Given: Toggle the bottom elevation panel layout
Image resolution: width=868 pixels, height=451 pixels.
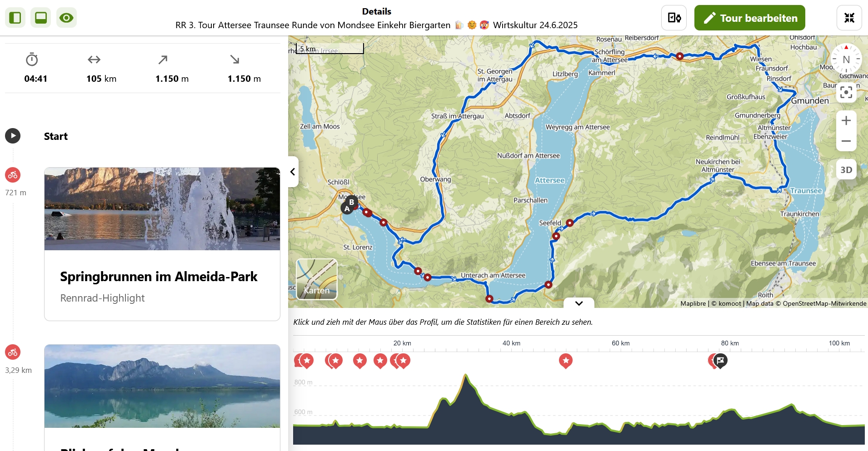Looking at the screenshot, I should 41,18.
